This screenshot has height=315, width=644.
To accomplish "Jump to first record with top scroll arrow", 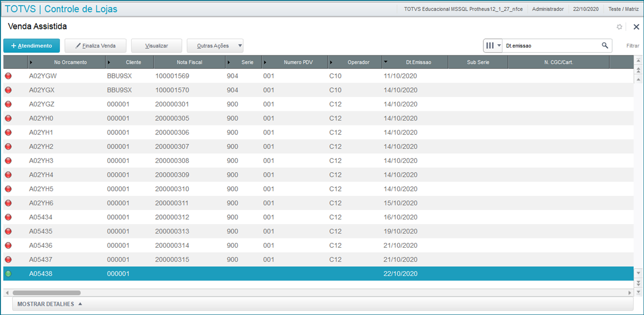I will [x=639, y=61].
